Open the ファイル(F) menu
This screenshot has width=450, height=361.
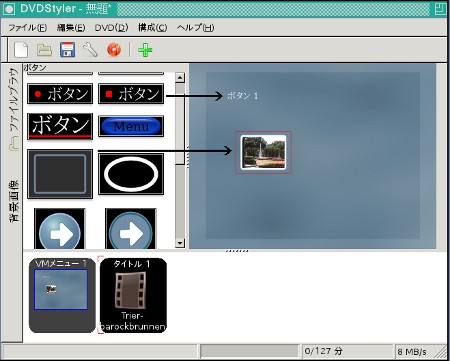point(28,28)
